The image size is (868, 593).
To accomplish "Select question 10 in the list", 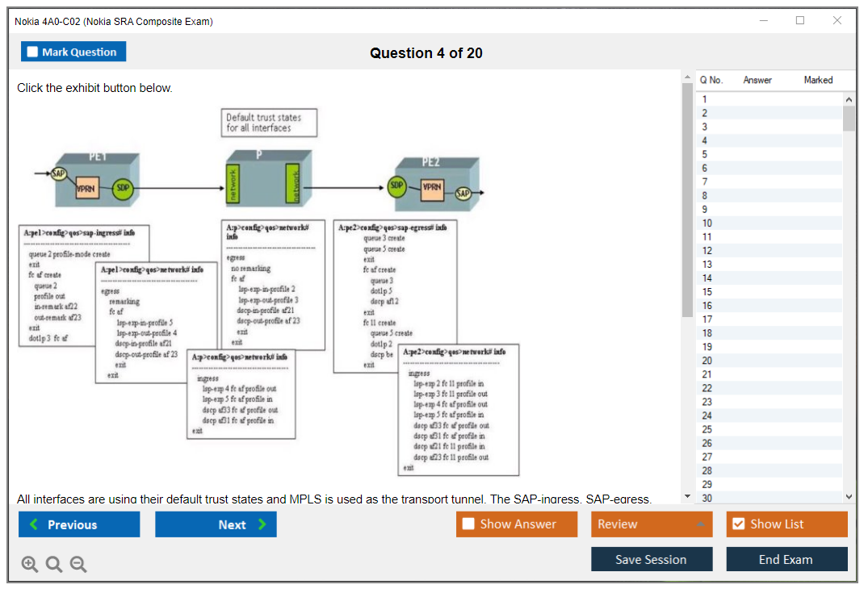I will 707,223.
